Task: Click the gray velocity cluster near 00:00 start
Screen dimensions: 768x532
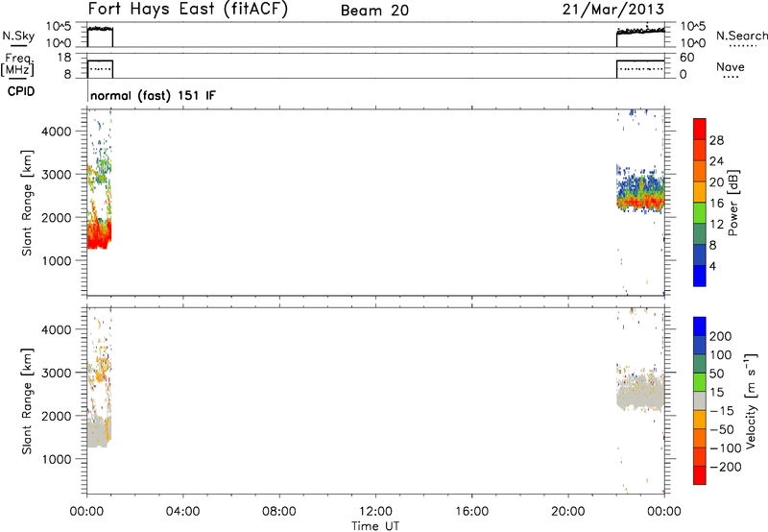Action: (99, 432)
